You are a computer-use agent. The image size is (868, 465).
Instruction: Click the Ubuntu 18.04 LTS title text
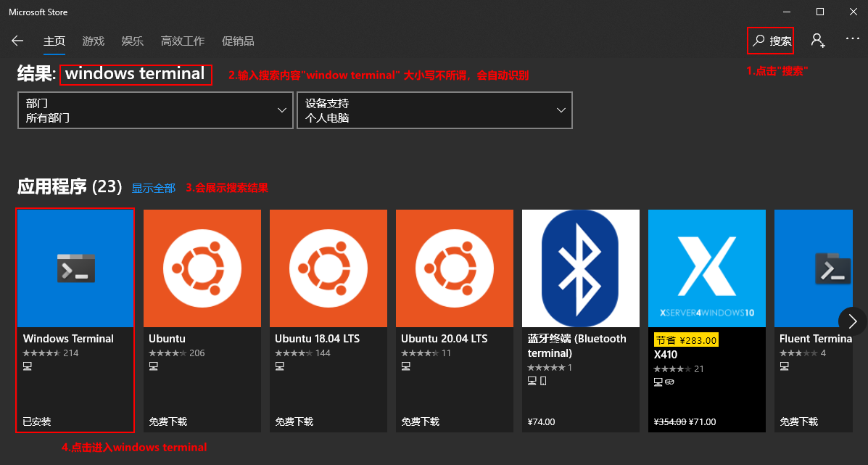(x=317, y=338)
